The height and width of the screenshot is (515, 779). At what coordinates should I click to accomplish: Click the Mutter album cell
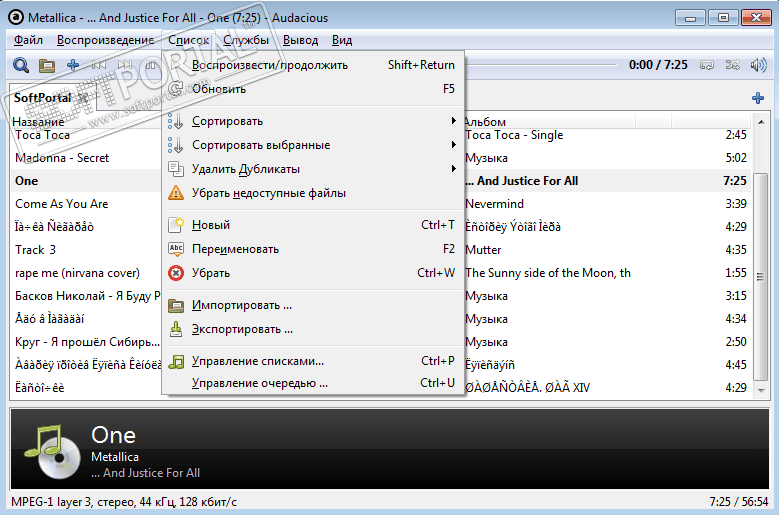coord(483,250)
